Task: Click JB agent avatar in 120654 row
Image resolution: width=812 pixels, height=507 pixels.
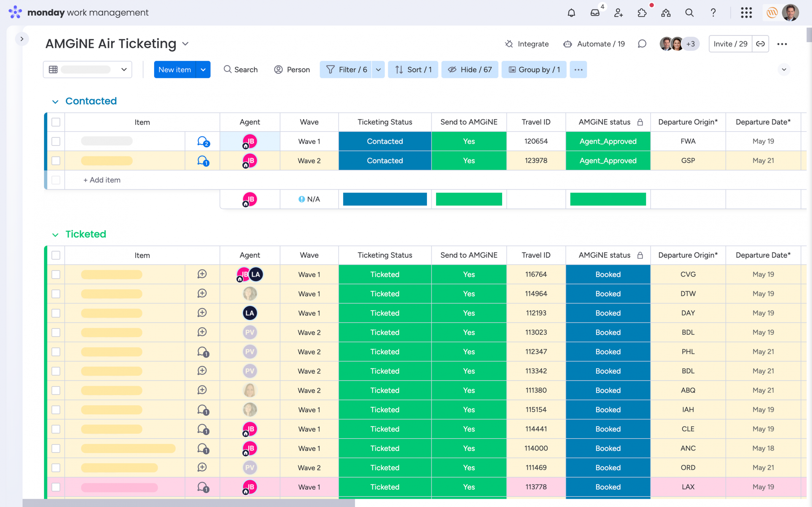Action: tap(250, 141)
